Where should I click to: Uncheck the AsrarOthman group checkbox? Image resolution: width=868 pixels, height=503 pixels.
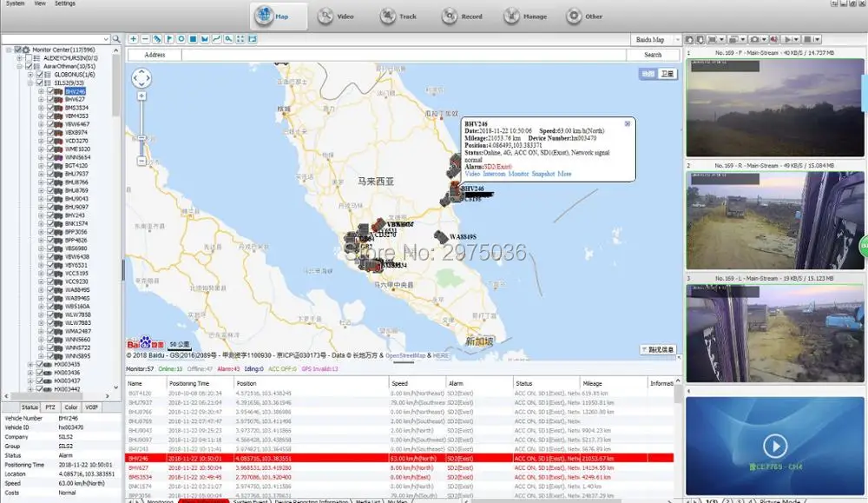[x=29, y=67]
